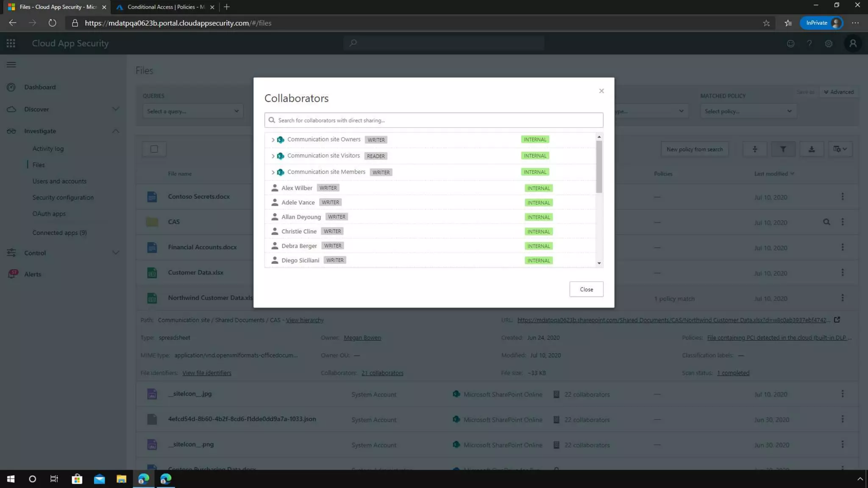Image resolution: width=868 pixels, height=488 pixels.
Task: Click the Close button in Collaborators dialog
Action: click(586, 289)
